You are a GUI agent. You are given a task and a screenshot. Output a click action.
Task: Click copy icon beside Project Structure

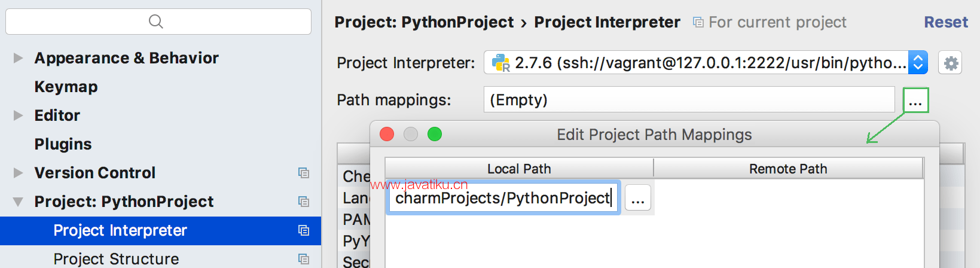(304, 259)
